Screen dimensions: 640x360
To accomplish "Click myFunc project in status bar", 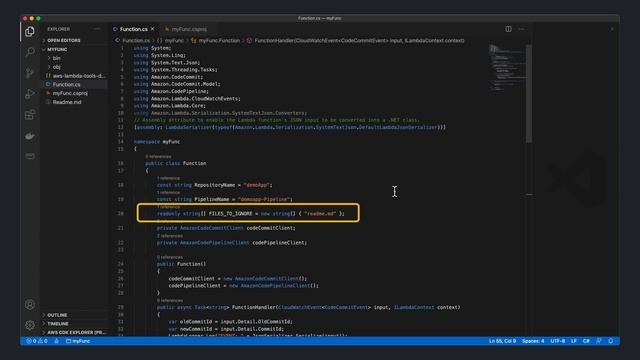I will coord(78,341).
